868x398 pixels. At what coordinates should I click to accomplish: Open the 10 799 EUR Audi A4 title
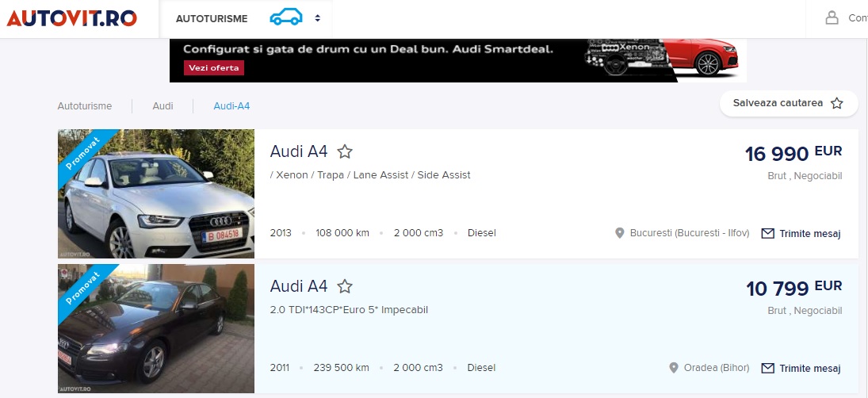point(299,286)
